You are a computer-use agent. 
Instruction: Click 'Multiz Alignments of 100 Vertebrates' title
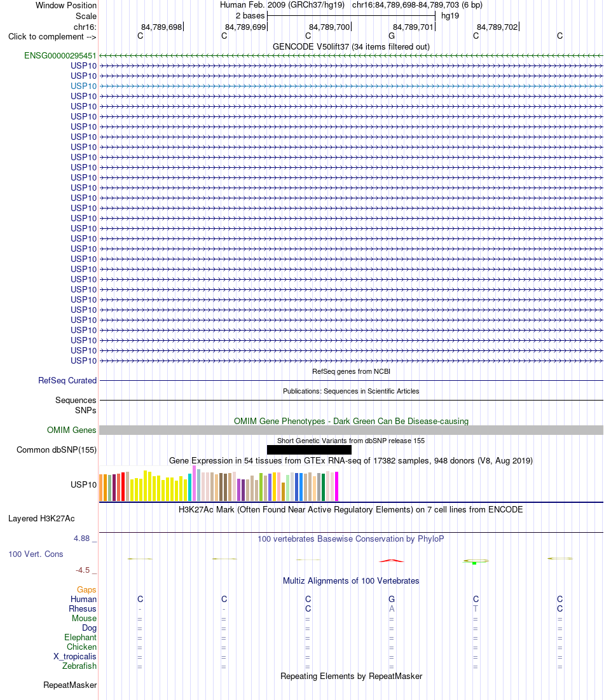tap(352, 581)
